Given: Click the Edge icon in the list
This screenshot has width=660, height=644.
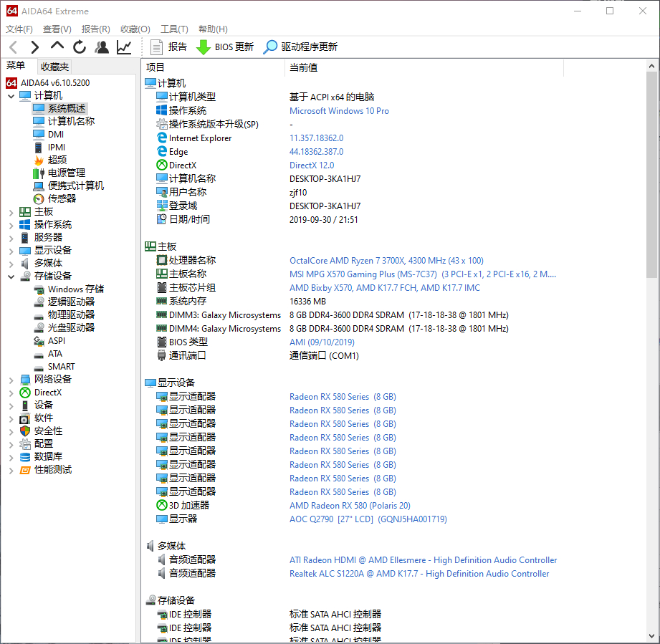Looking at the screenshot, I should (x=162, y=151).
